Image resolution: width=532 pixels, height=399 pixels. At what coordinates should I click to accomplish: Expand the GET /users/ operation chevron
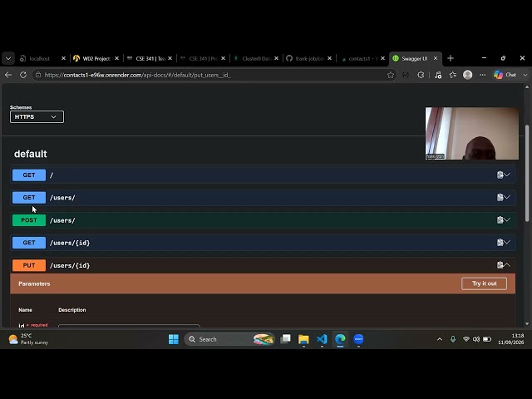[x=507, y=197]
